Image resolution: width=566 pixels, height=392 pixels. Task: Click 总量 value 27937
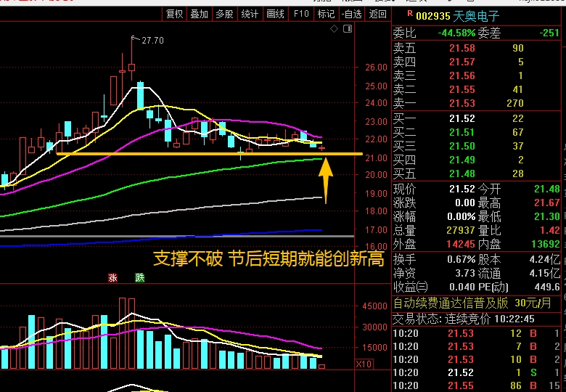pyautogui.click(x=461, y=230)
